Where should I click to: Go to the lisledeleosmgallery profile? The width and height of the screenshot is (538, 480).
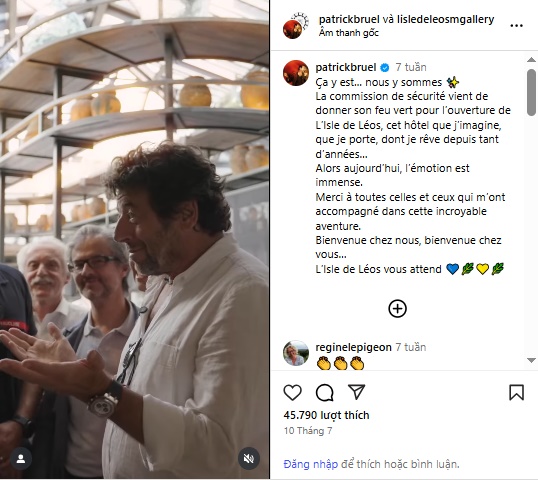click(445, 20)
